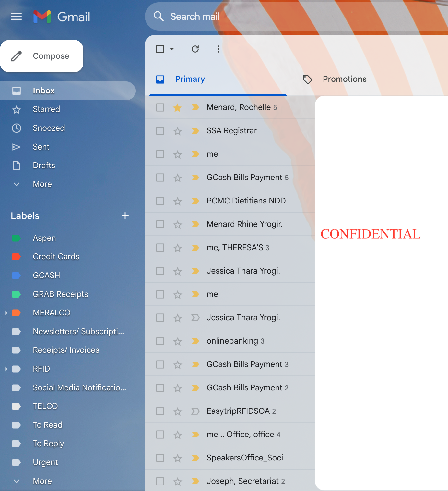Open the main menu hamburger icon
Screen dimensions: 448x491
coord(16,17)
